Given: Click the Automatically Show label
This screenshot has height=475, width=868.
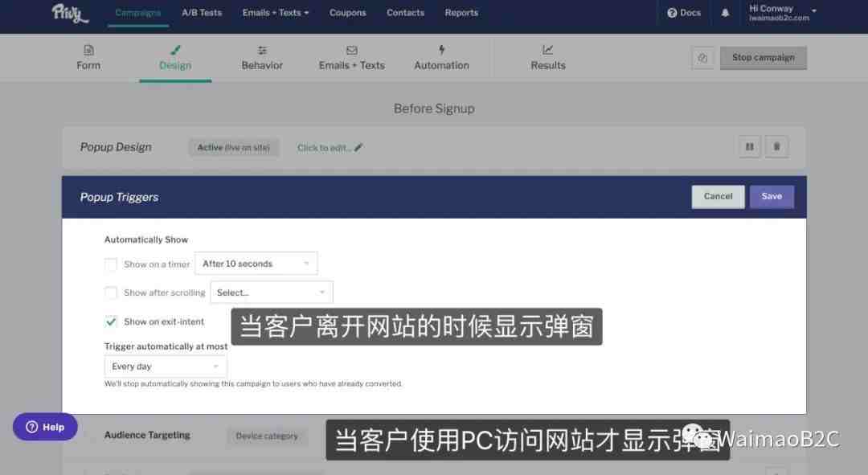Looking at the screenshot, I should [146, 240].
